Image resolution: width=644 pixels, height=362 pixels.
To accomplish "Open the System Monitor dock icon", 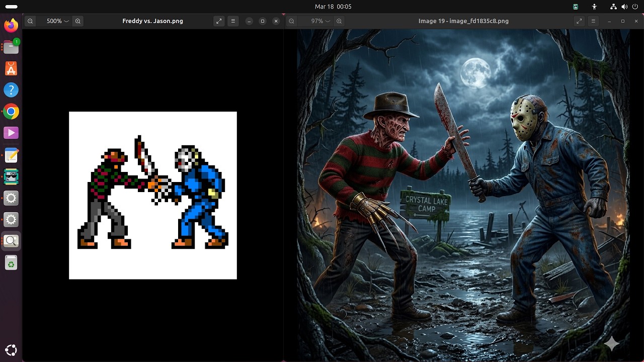I will point(11,176).
